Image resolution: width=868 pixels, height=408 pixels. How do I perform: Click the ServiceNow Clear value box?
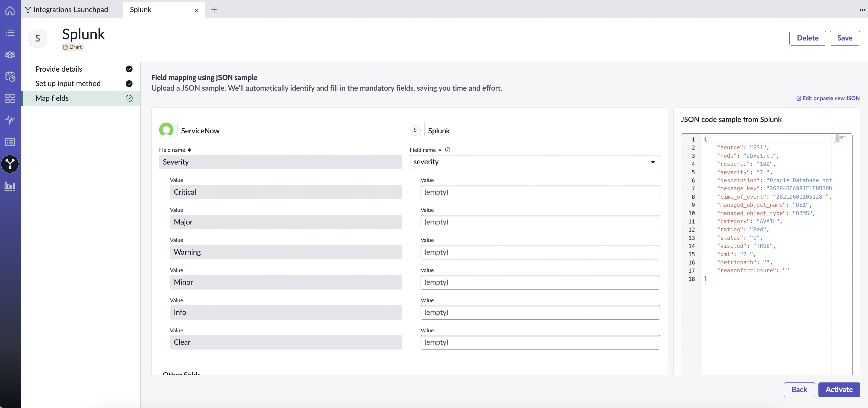point(286,342)
